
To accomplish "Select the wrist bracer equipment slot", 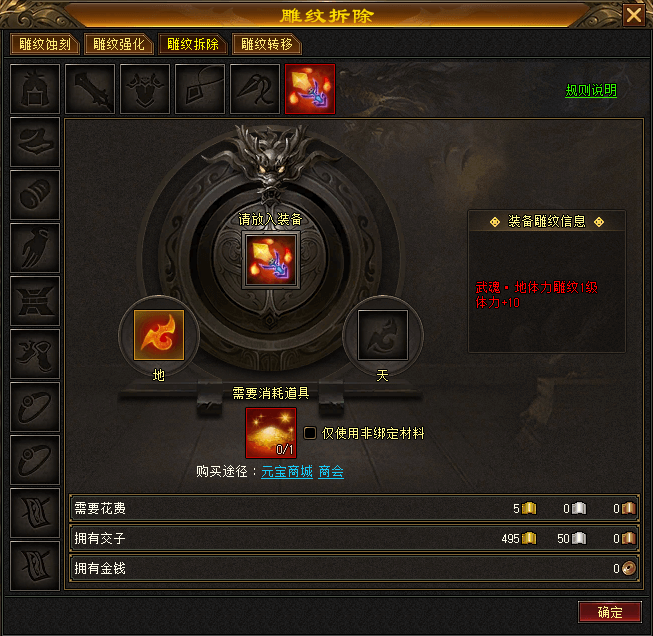I will 35,195.
